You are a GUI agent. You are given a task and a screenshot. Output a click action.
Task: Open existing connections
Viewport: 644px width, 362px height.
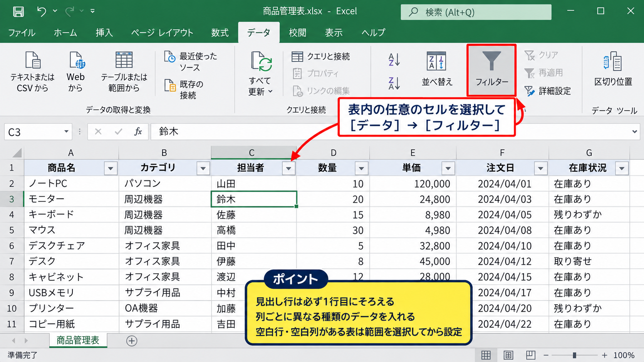[184, 89]
